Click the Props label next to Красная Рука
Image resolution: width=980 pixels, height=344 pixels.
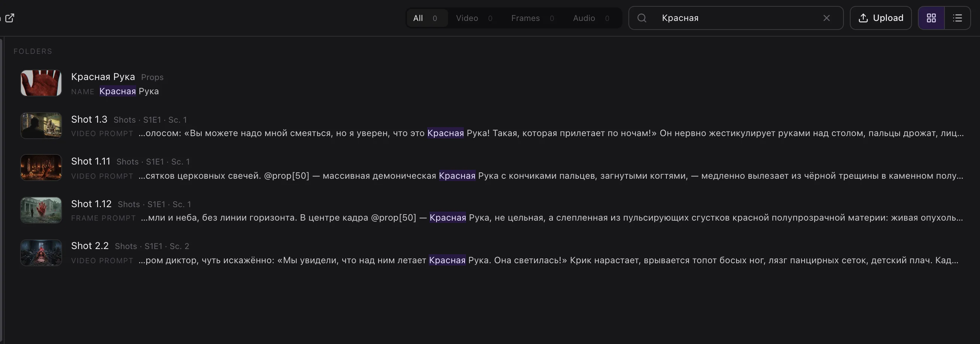coord(152,77)
